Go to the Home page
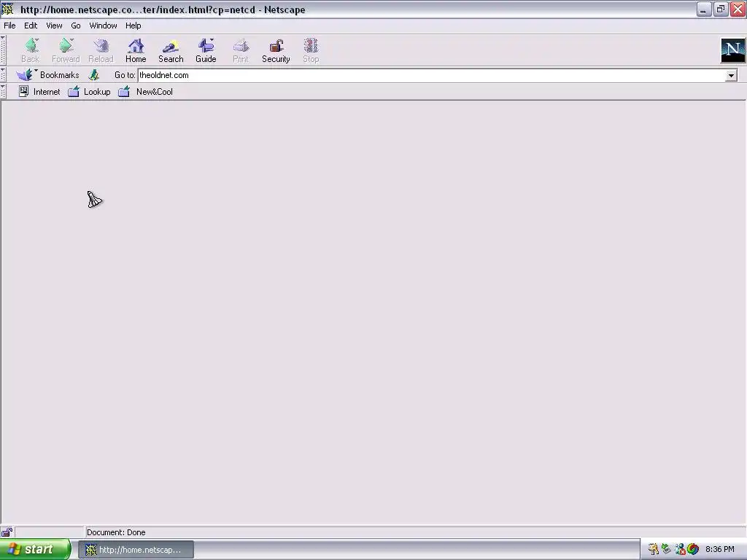 [136, 50]
